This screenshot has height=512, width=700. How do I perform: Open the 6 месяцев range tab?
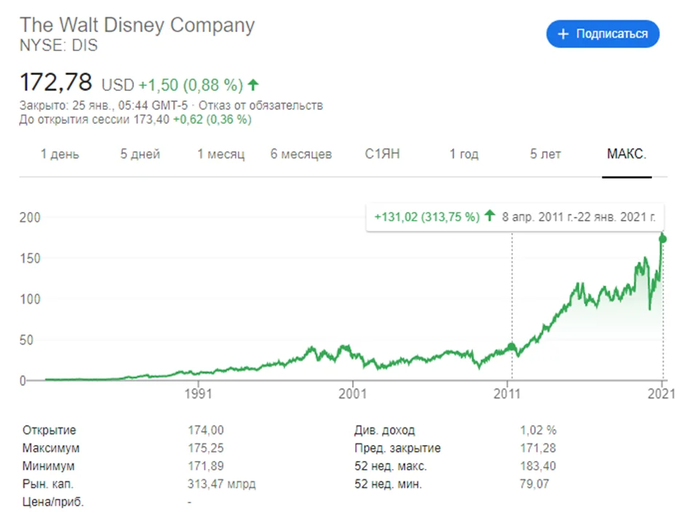coord(301,154)
